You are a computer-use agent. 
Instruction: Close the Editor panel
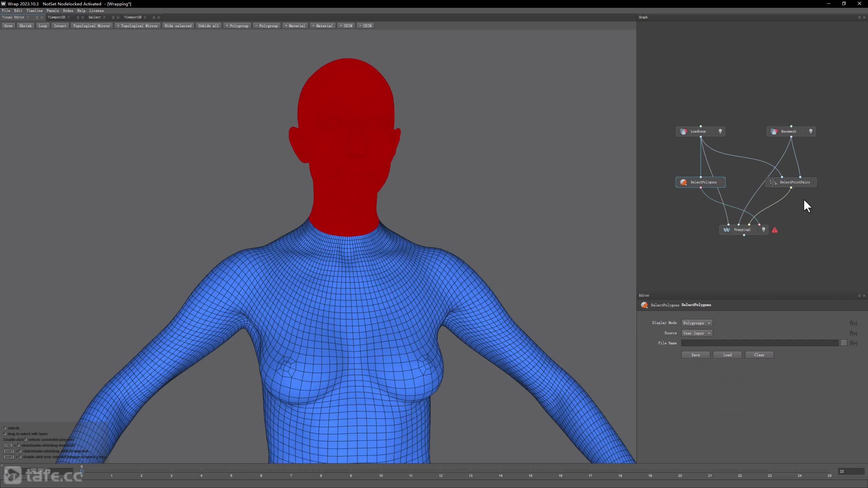coord(864,296)
